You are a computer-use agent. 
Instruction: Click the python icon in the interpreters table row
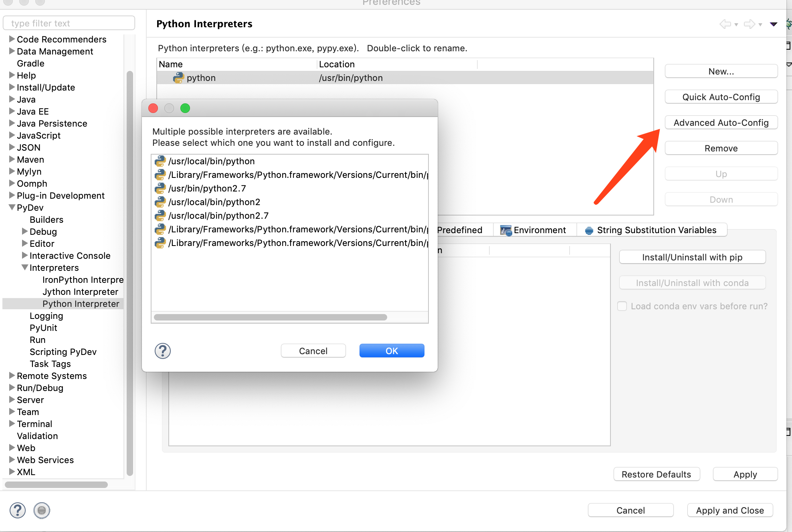[178, 78]
